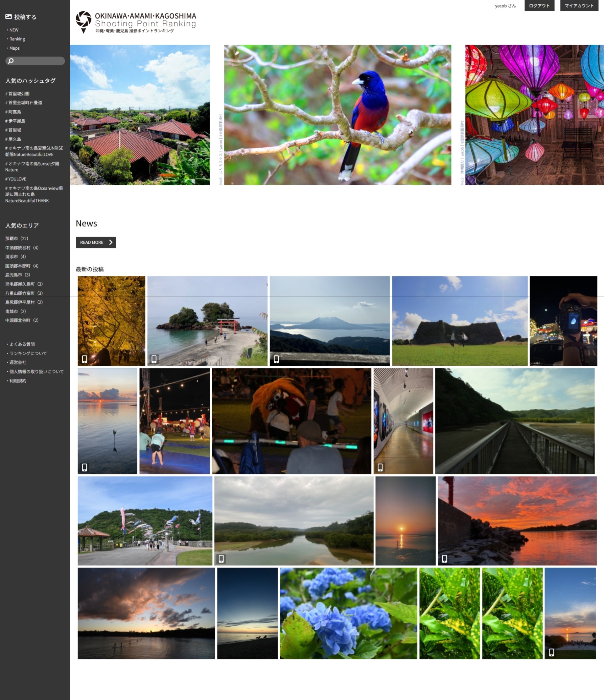The width and height of the screenshot is (604, 700).
Task: Click phone icon on yellow autumn tree photo
Action: tap(85, 359)
